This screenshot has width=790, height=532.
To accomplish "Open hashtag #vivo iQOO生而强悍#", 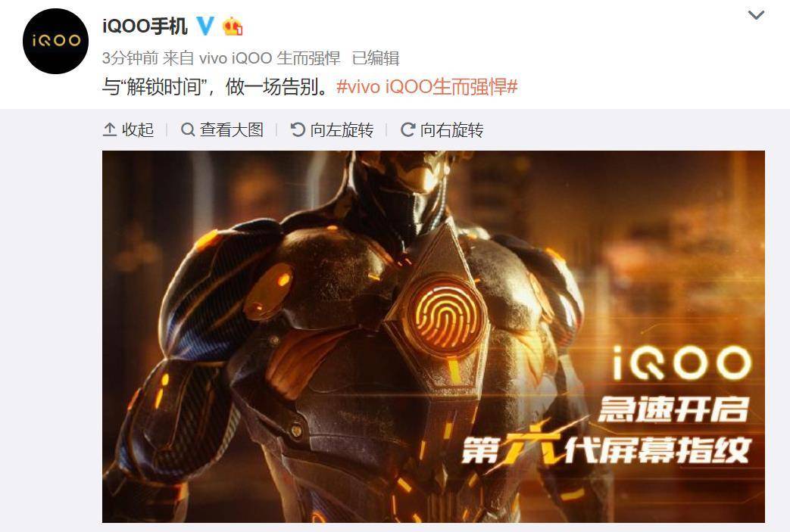I will coord(426,86).
